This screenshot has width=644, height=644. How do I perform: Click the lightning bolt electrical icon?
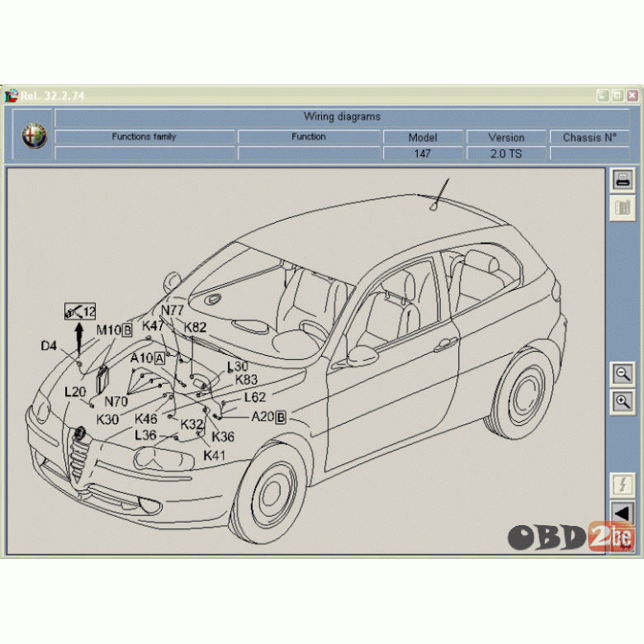pos(623,484)
